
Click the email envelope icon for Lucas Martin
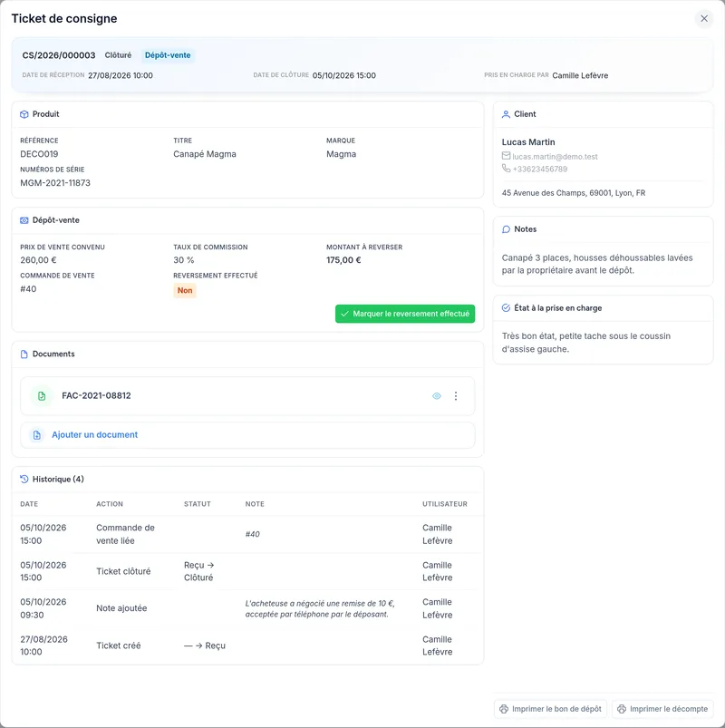[506, 156]
